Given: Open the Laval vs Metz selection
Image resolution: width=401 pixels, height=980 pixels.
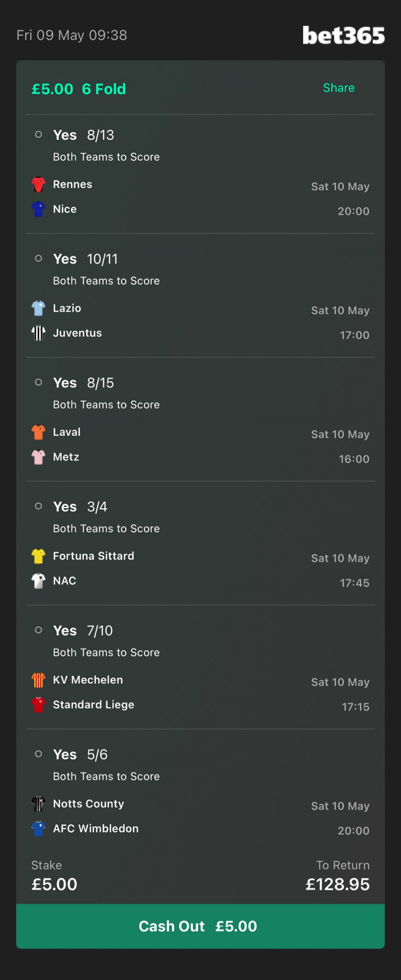Looking at the screenshot, I should tap(200, 419).
